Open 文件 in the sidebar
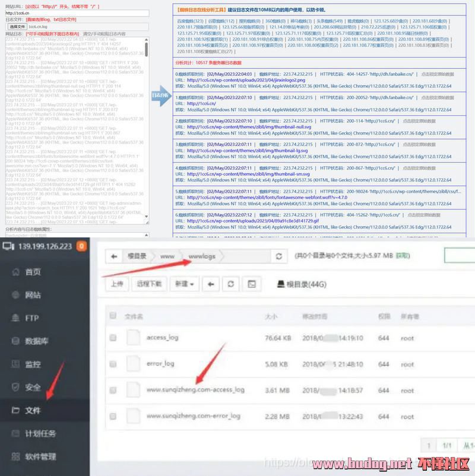This screenshot has height=476, width=475. coord(33,411)
